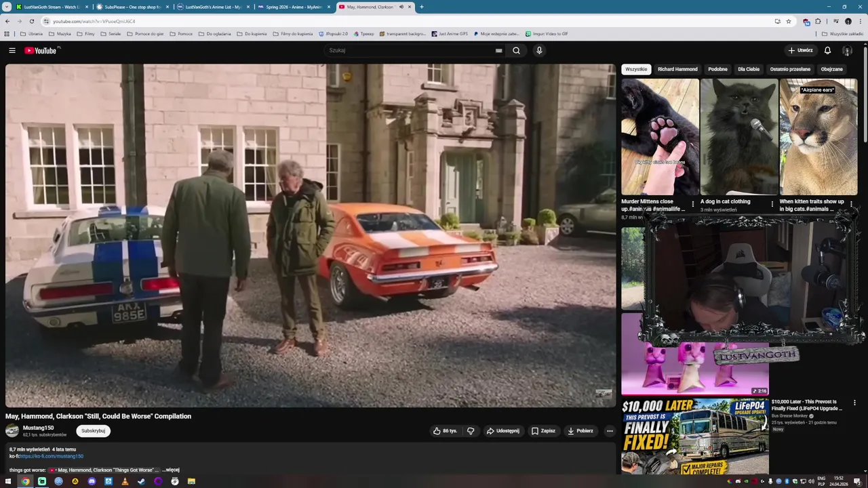
Task: Expand the Muzyka bookmarks folder
Action: tap(60, 33)
